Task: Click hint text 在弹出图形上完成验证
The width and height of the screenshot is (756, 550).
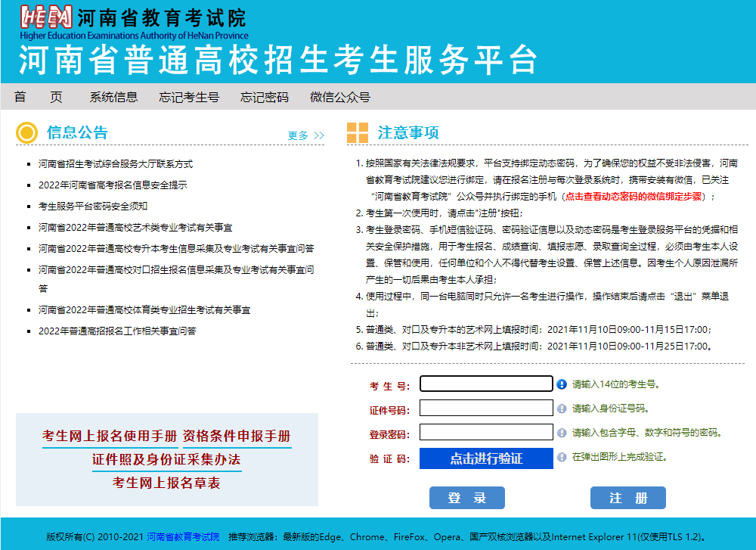Action: [620, 457]
